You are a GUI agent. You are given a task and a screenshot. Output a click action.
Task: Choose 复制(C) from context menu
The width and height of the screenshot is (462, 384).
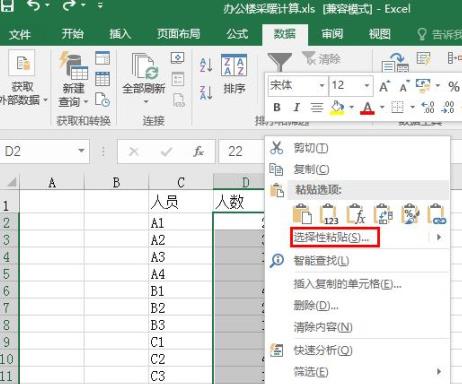coord(357,169)
